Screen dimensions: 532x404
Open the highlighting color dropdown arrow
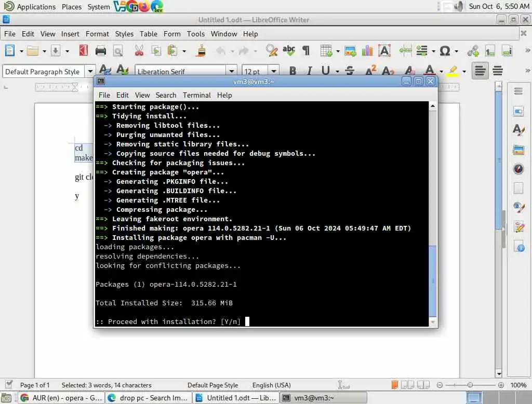point(464,72)
